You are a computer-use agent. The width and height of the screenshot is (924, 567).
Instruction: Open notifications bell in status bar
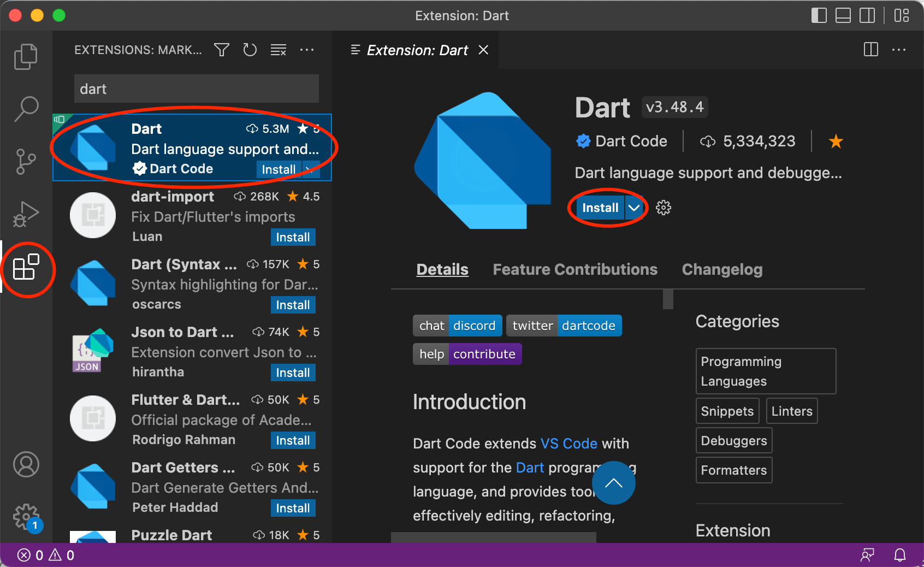(900, 556)
